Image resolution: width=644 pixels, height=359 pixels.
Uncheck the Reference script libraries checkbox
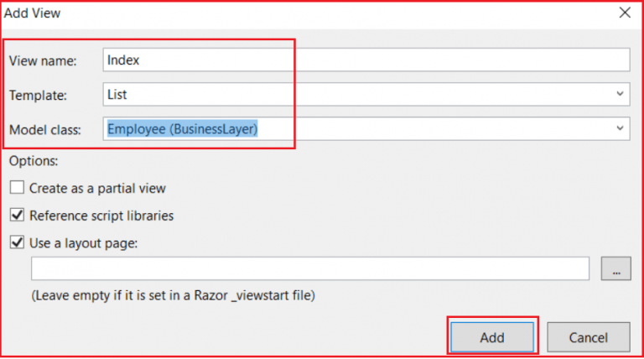(18, 215)
